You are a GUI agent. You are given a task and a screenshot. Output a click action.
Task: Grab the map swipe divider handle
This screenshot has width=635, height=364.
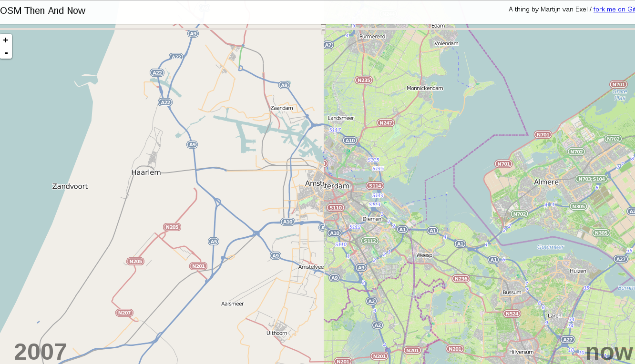point(323,30)
